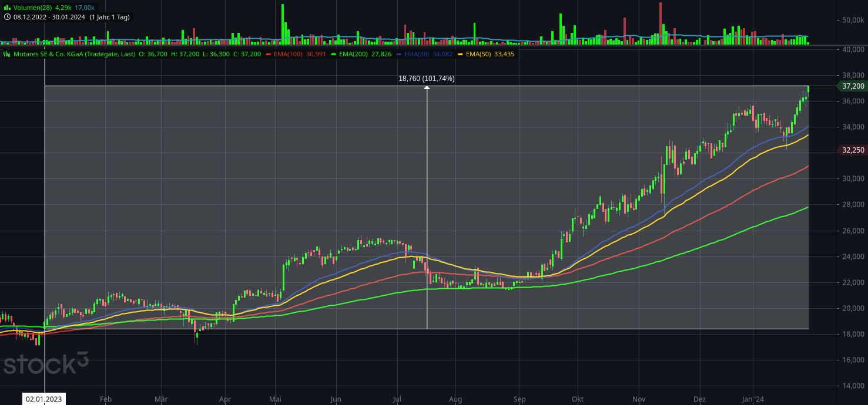Click the clock icon before the date range
The image size is (868, 405).
[8, 16]
